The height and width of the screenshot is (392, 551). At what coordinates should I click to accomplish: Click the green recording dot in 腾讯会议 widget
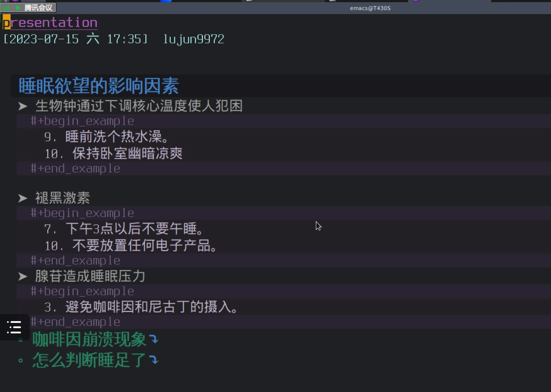coord(17,7)
